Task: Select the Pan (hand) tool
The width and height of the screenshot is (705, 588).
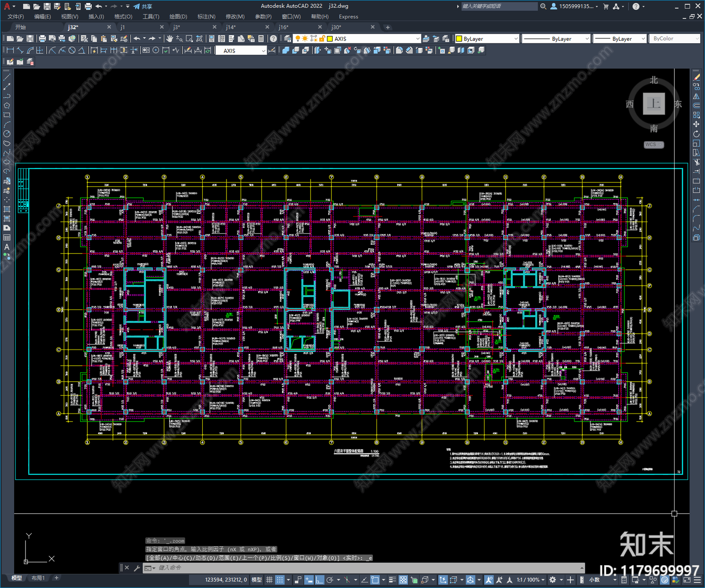Action: [170, 39]
